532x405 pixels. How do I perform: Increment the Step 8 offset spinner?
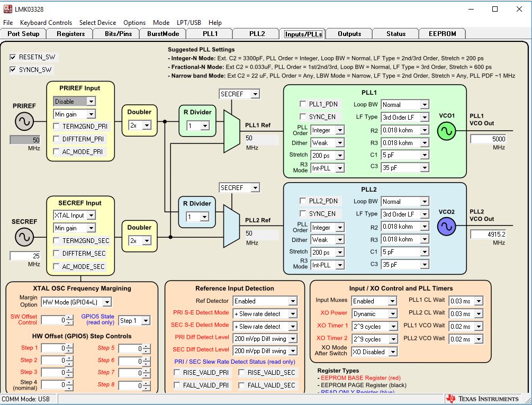coord(147,383)
